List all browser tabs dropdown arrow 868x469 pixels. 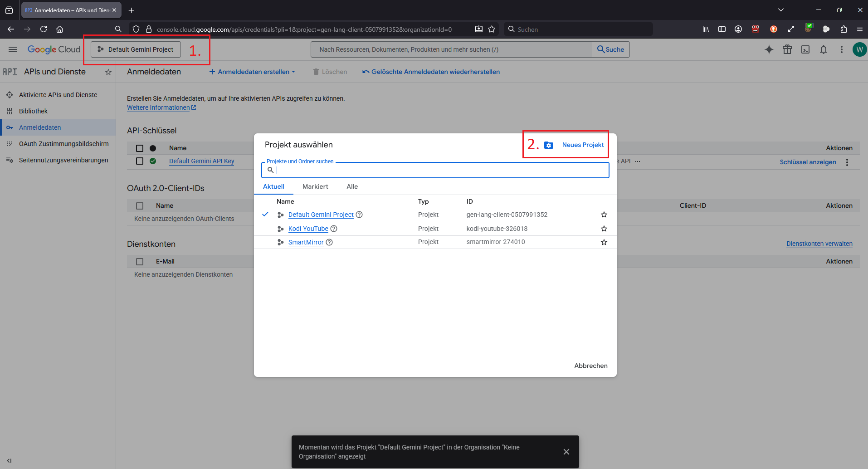click(x=780, y=10)
